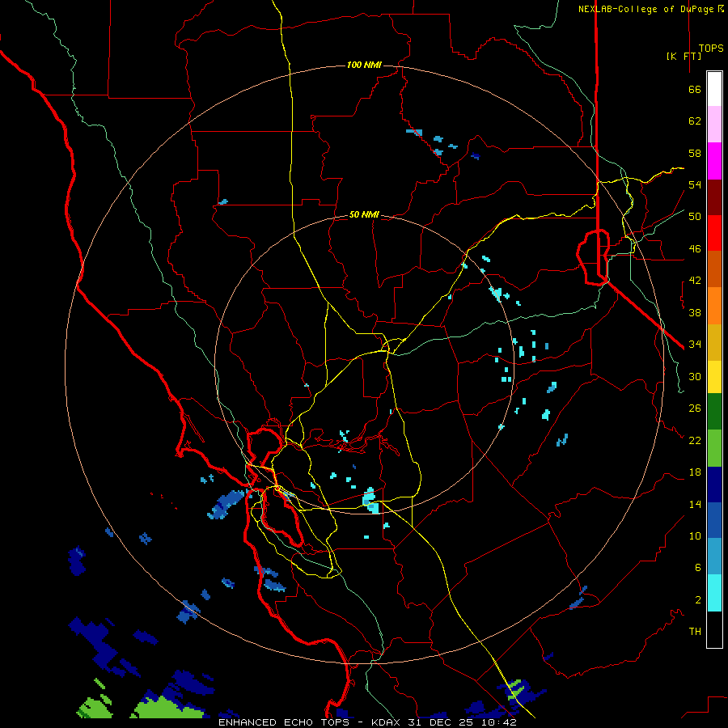Click the legend value "50"

pos(695,217)
